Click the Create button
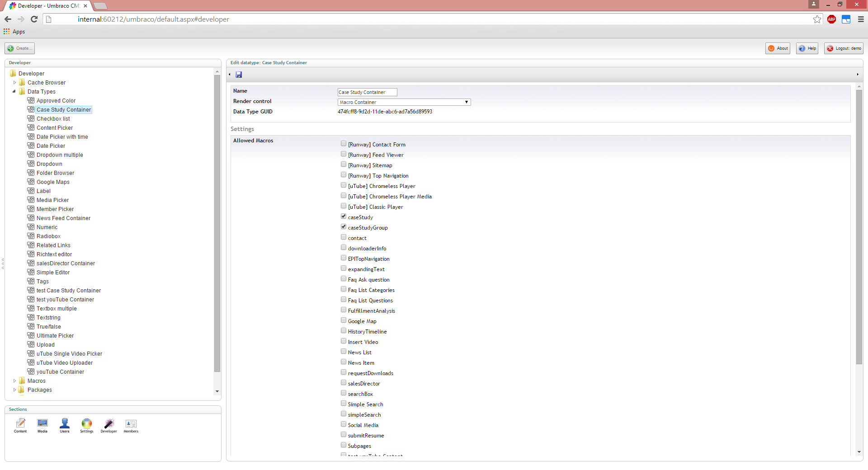 [19, 48]
